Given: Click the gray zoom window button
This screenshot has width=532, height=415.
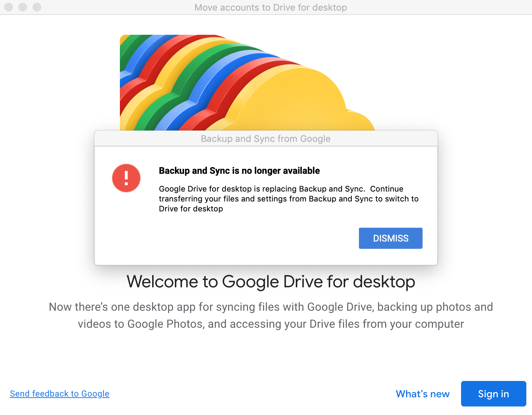Looking at the screenshot, I should click(37, 7).
